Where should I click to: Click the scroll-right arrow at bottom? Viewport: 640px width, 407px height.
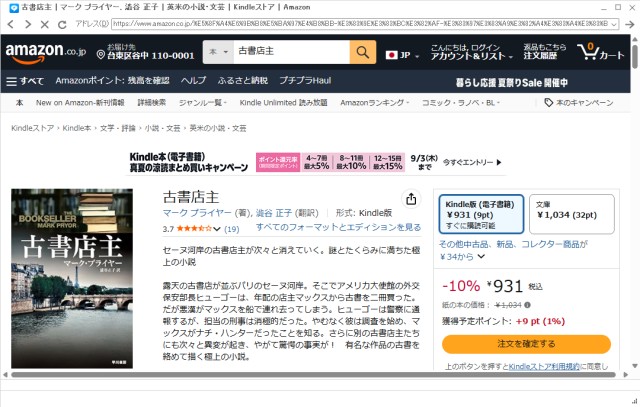(x=626, y=375)
